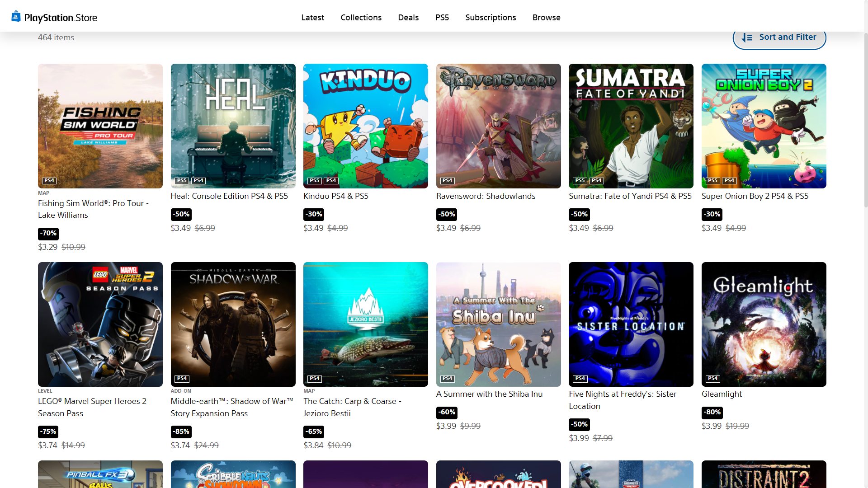Select Shadow of War Story Expansion Pass link
This screenshot has height=488, width=868.
(x=232, y=407)
